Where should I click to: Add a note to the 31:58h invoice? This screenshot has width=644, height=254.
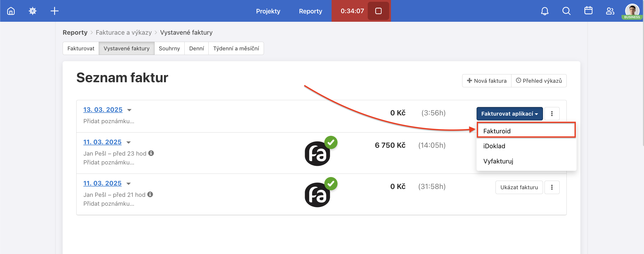coord(109,204)
